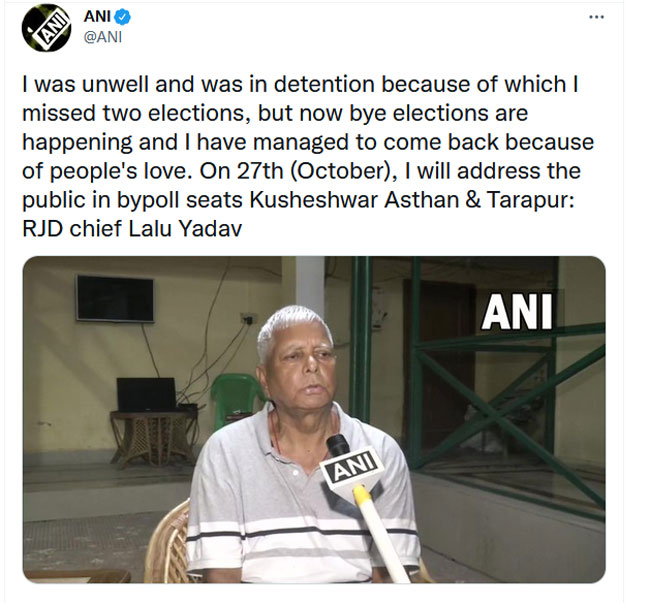650x603 pixels.
Task: Click the blue verified badge
Action: [123, 17]
